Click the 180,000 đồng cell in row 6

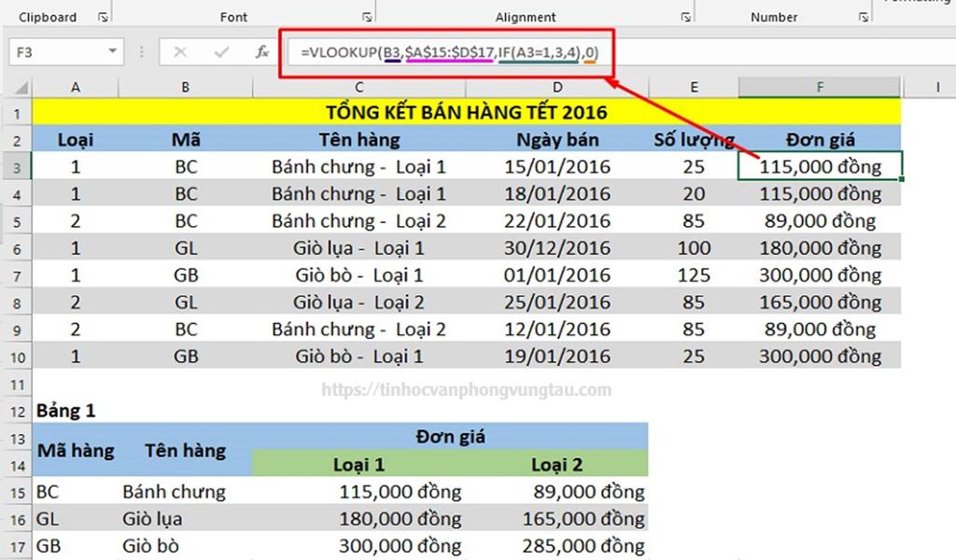[820, 248]
